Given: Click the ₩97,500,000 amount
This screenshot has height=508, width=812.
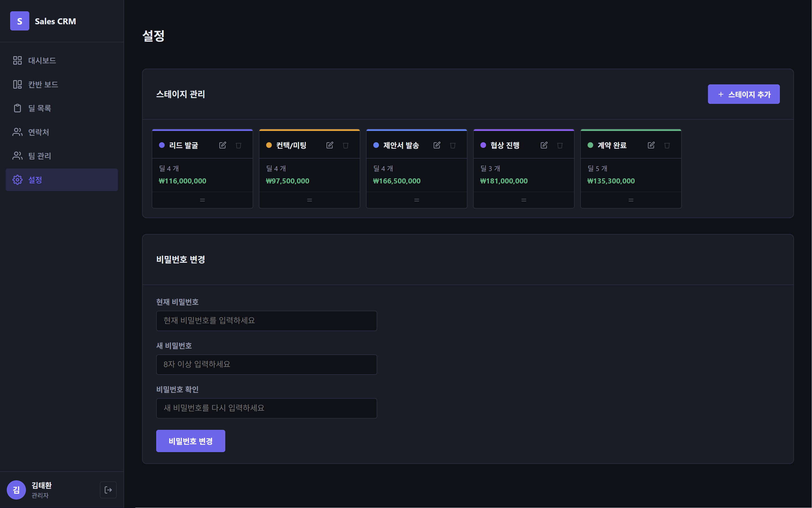Looking at the screenshot, I should coord(288,181).
